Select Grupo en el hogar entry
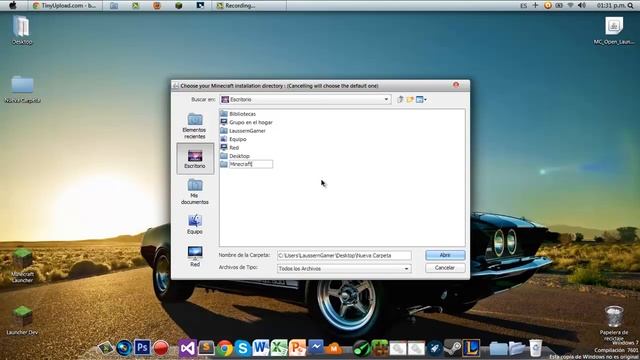This screenshot has height=360, width=640. point(246,122)
